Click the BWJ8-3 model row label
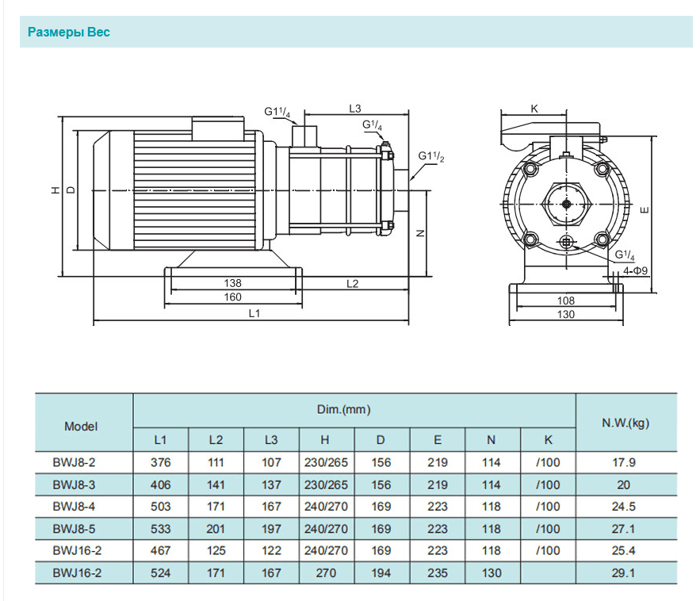Screen dimensions: 700x601 tap(74, 484)
